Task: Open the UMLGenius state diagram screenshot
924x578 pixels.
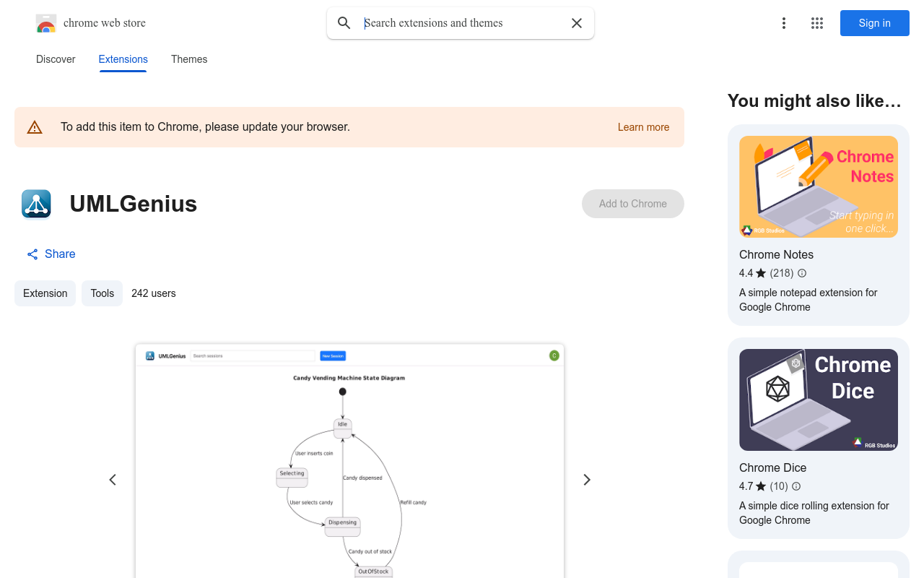Action: tap(349, 461)
